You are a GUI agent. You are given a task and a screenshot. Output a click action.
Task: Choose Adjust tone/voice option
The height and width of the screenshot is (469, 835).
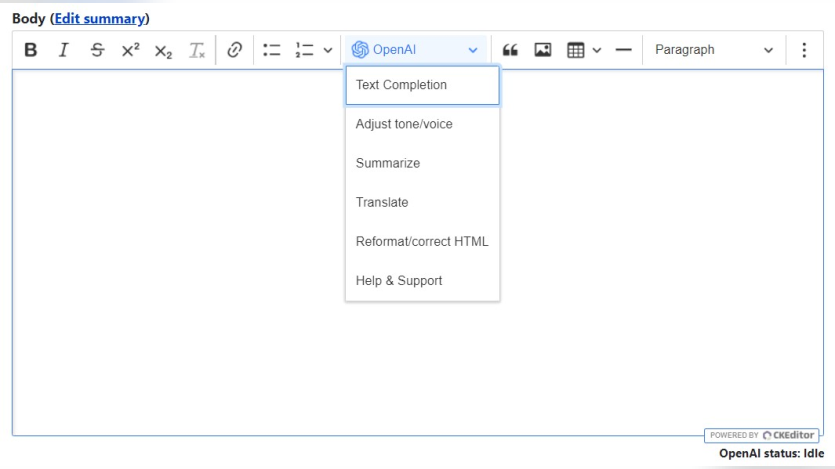[x=422, y=124]
